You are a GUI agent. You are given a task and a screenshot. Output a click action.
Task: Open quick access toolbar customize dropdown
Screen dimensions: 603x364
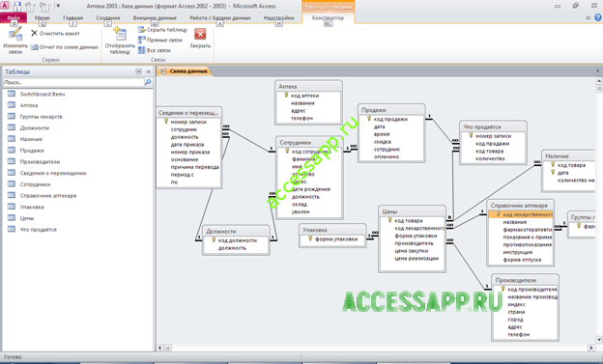58,6
